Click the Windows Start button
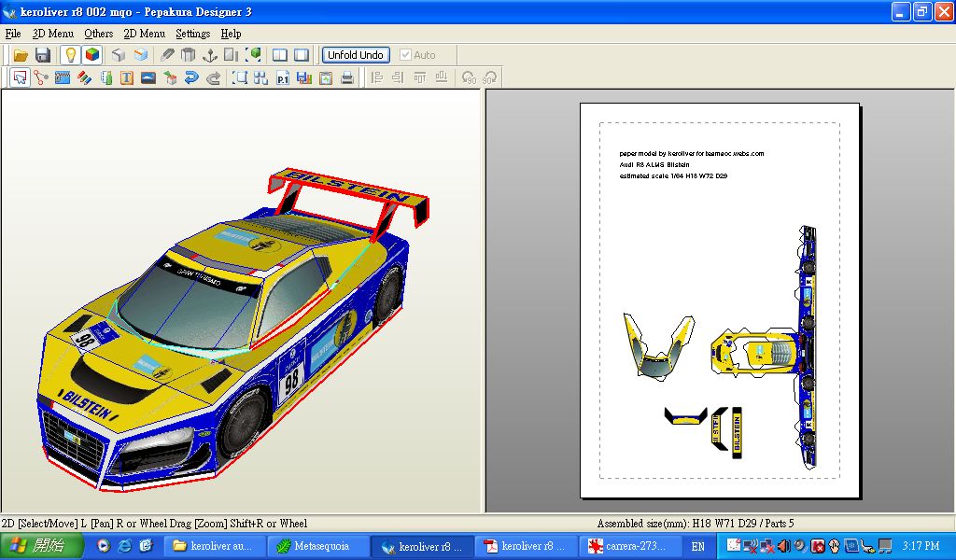Viewport: 956px width, 560px height. point(40,546)
